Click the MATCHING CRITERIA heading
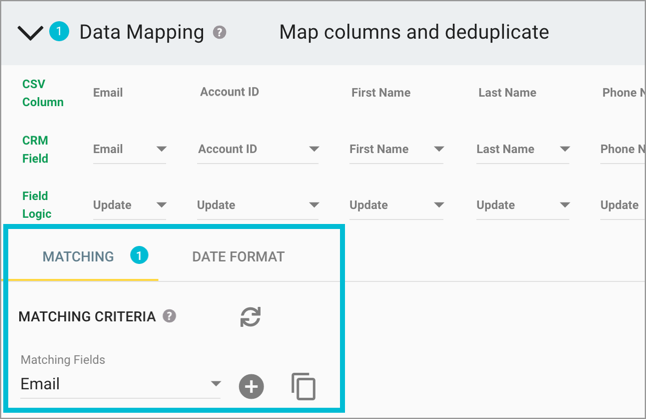646x419 pixels. click(x=87, y=316)
